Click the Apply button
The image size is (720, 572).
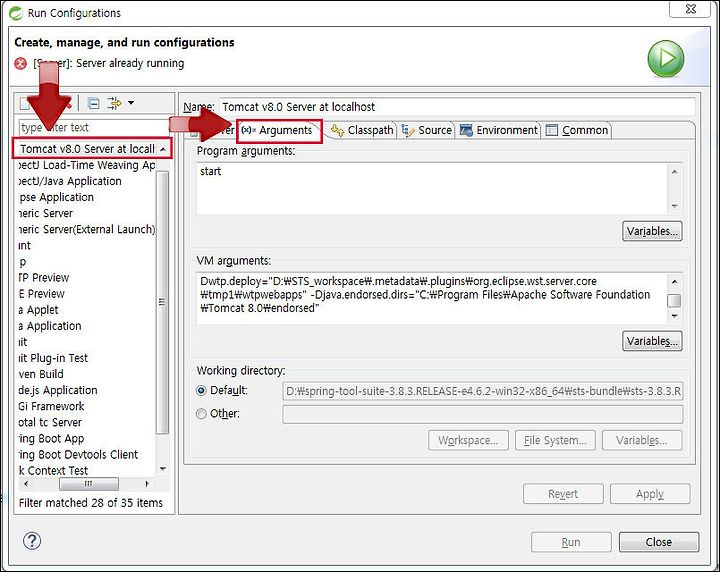click(x=650, y=494)
